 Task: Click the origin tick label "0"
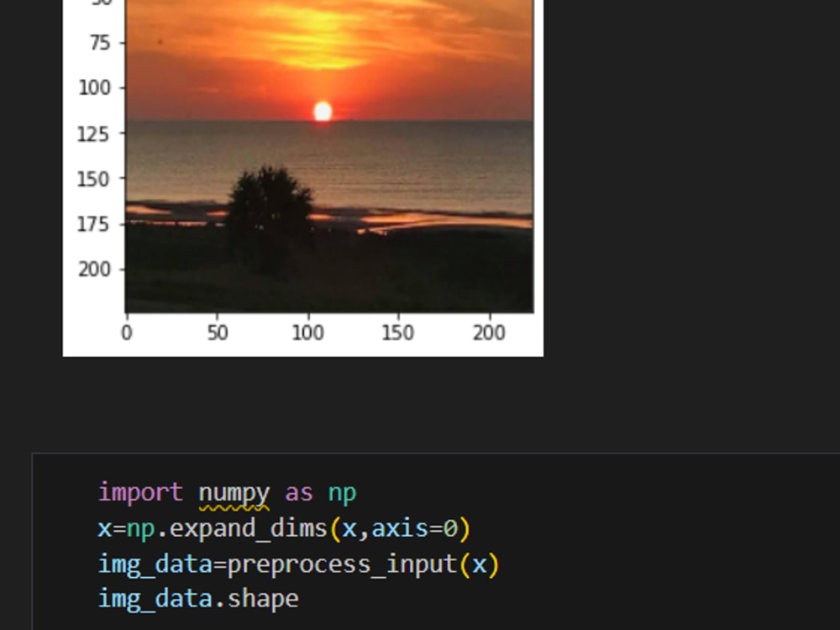(x=127, y=333)
